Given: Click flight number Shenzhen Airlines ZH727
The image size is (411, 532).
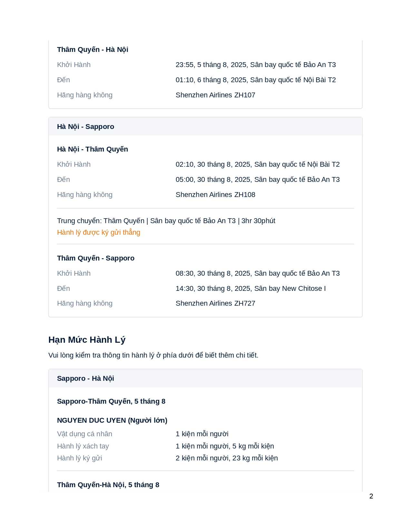Looking at the screenshot, I should tap(215, 303).
